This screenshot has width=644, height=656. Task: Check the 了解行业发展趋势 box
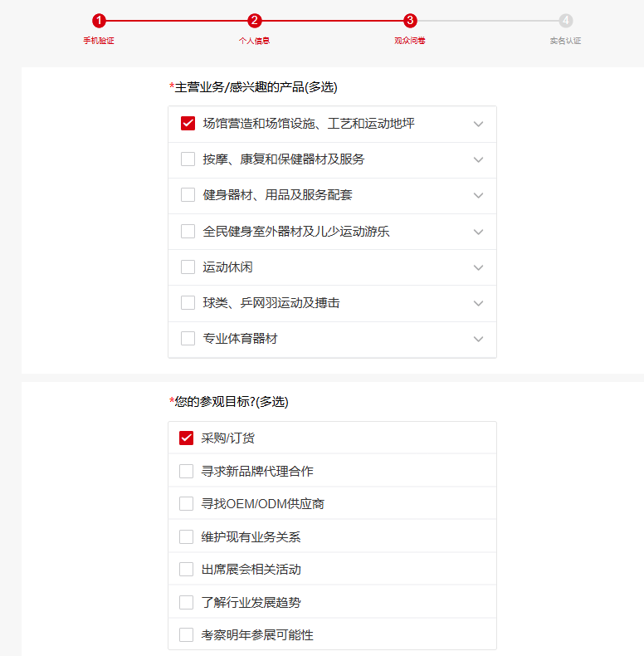[x=186, y=602]
